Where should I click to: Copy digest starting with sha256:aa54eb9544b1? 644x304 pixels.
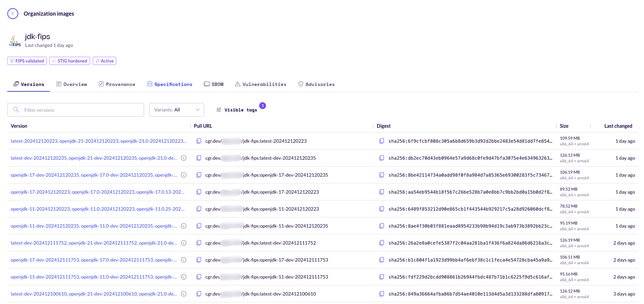382,192
